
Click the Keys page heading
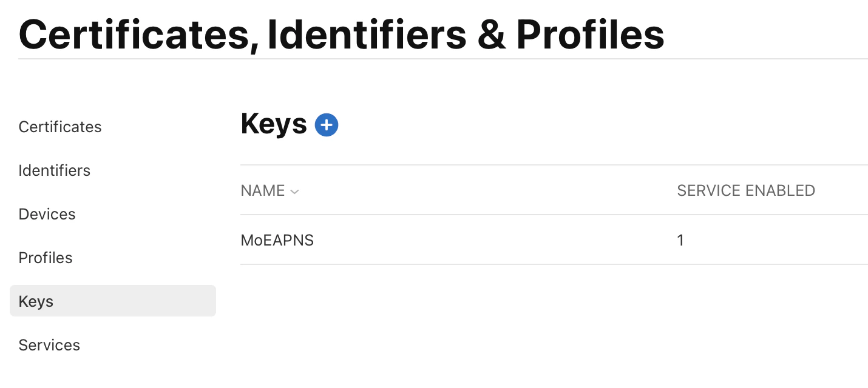pyautogui.click(x=273, y=124)
